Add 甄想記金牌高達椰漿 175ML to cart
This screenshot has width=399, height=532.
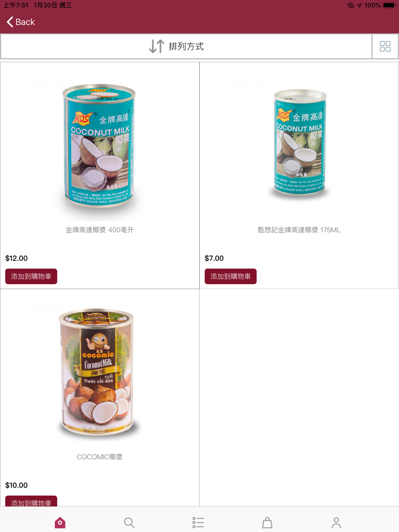pos(231,276)
